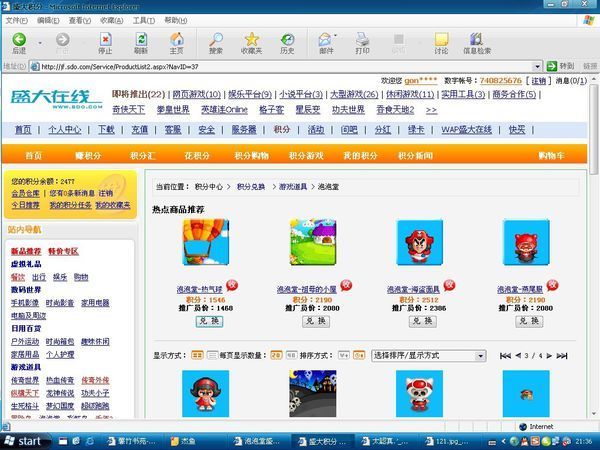Select the 积分购物 tab in the orange bar
Image resolution: width=600 pixels, height=450 pixels.
click(x=251, y=155)
